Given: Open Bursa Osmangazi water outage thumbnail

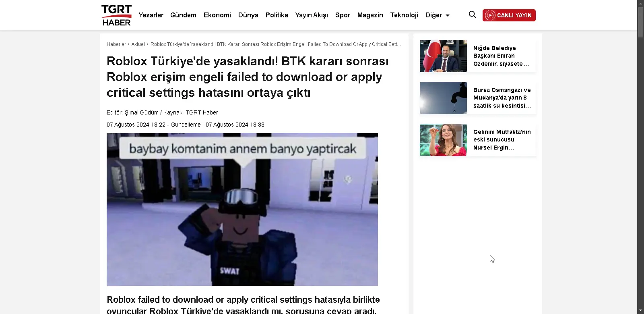Looking at the screenshot, I should pyautogui.click(x=443, y=98).
